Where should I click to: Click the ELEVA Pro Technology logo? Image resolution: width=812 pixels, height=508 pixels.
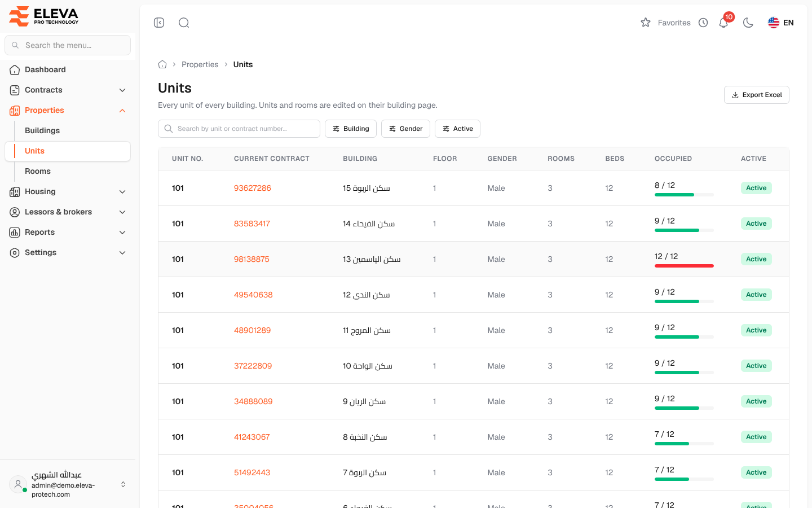click(44, 16)
